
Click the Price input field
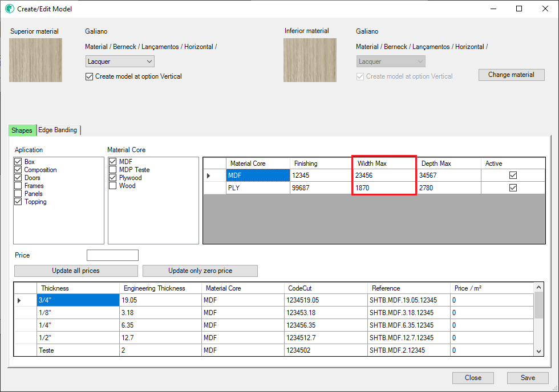point(112,255)
